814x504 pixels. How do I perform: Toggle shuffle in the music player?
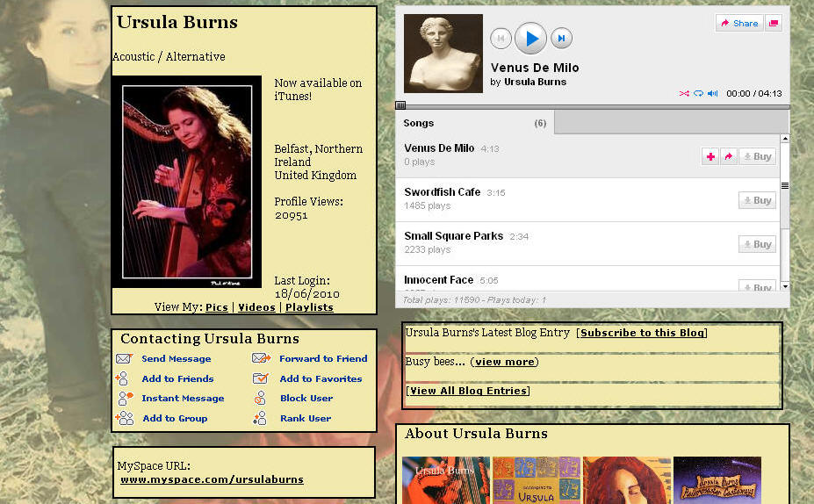[x=684, y=94]
